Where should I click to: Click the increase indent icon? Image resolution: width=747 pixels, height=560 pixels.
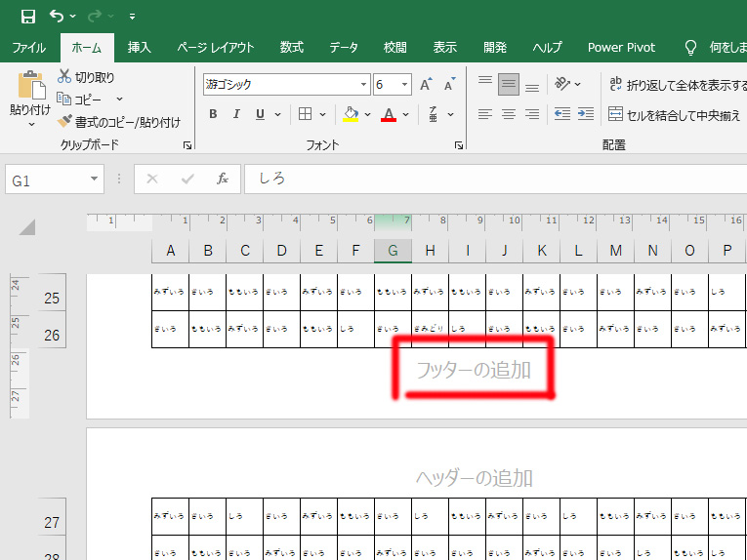[585, 114]
